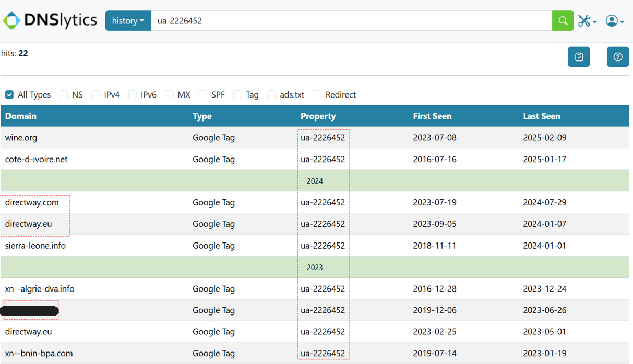This screenshot has height=364, width=633.
Task: Click ua-2226452 property in wine.org row
Action: [323, 138]
